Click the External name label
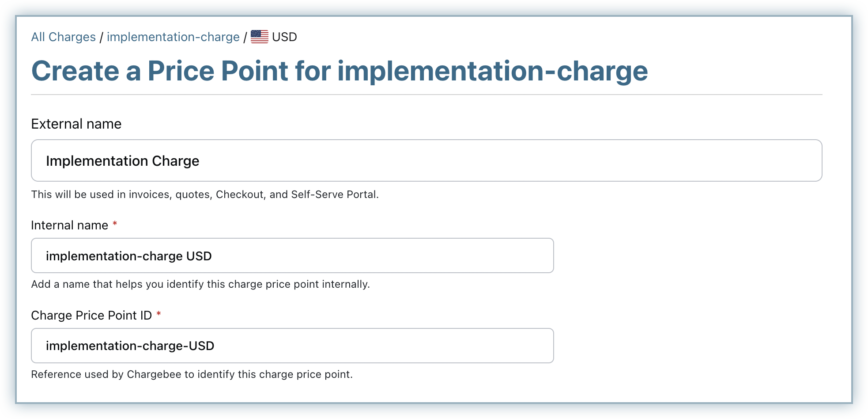868x419 pixels. click(x=76, y=124)
